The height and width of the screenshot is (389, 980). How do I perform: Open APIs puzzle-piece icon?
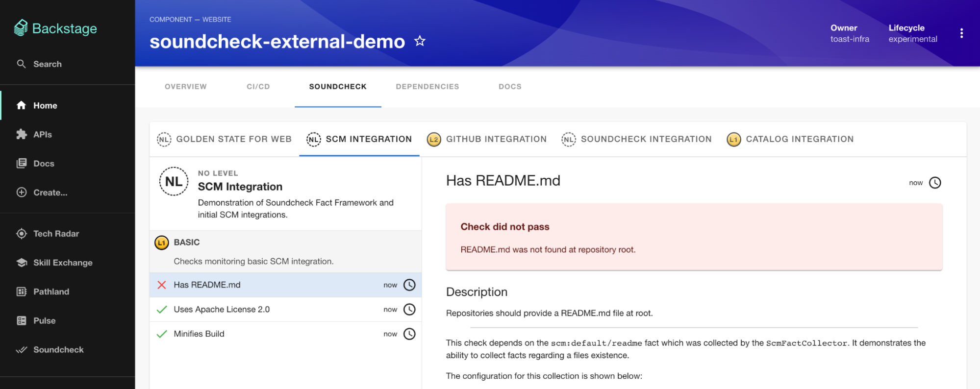pos(21,134)
